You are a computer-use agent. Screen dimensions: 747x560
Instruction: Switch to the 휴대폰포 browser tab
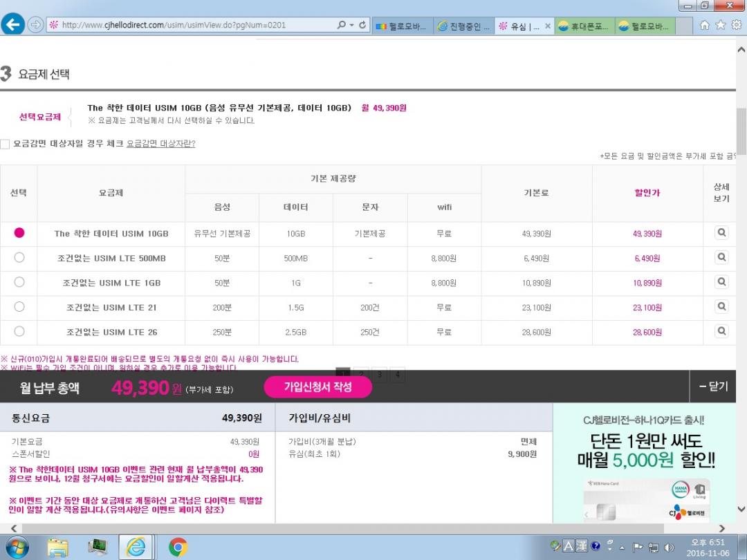[x=584, y=26]
